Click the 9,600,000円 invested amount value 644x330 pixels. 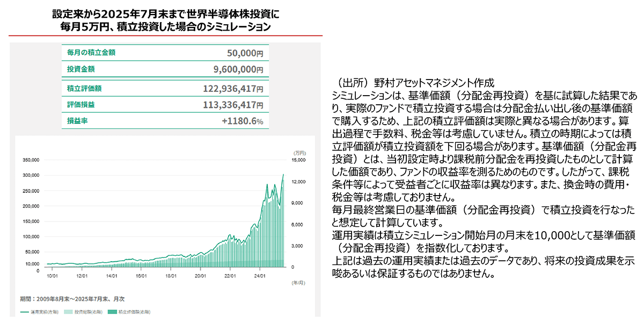click(238, 69)
